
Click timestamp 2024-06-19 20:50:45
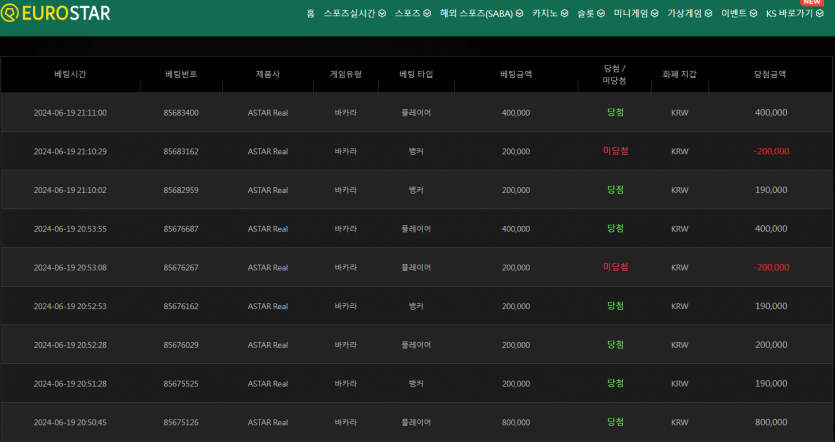click(x=70, y=422)
